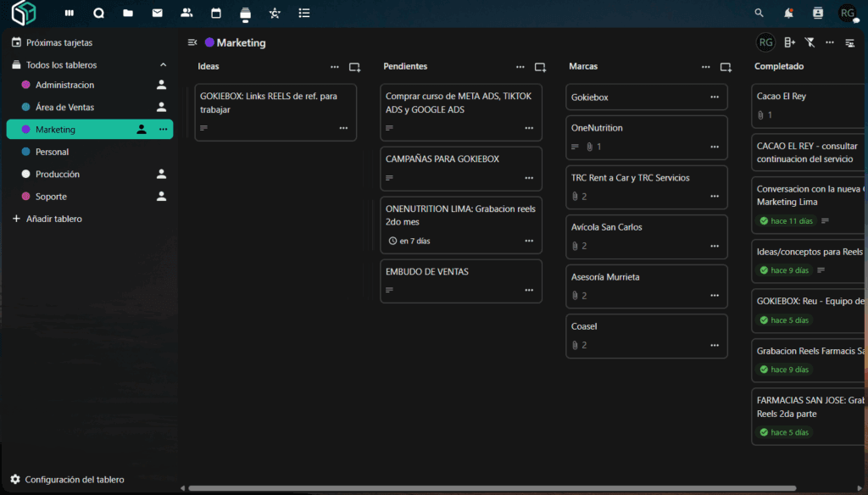Collapse the Todos los tableros section
Viewport: 868px width, 495px height.
click(163, 65)
